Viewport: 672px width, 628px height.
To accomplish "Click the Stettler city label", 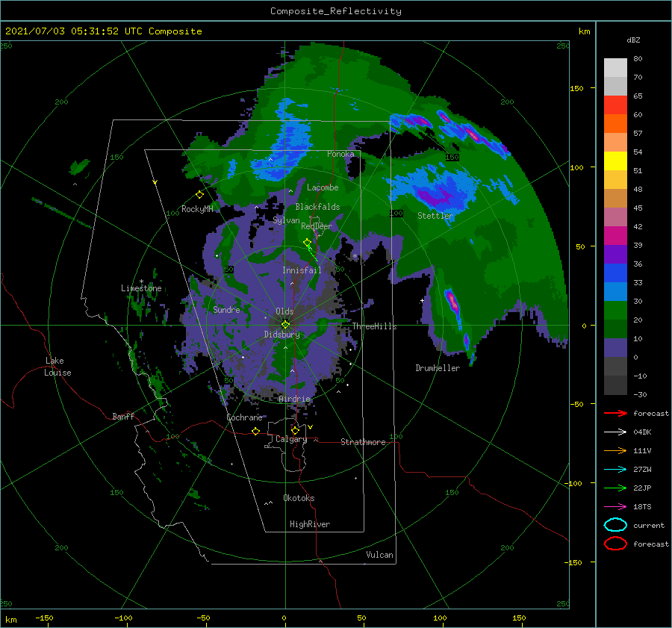I will [x=435, y=216].
